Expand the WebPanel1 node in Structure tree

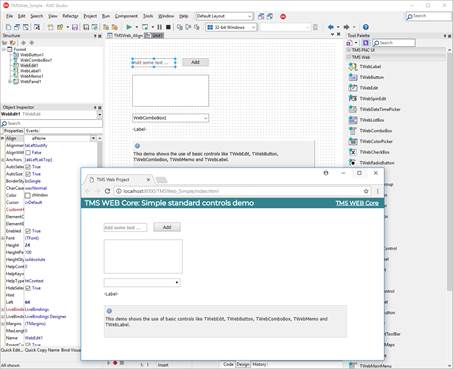pos(10,81)
